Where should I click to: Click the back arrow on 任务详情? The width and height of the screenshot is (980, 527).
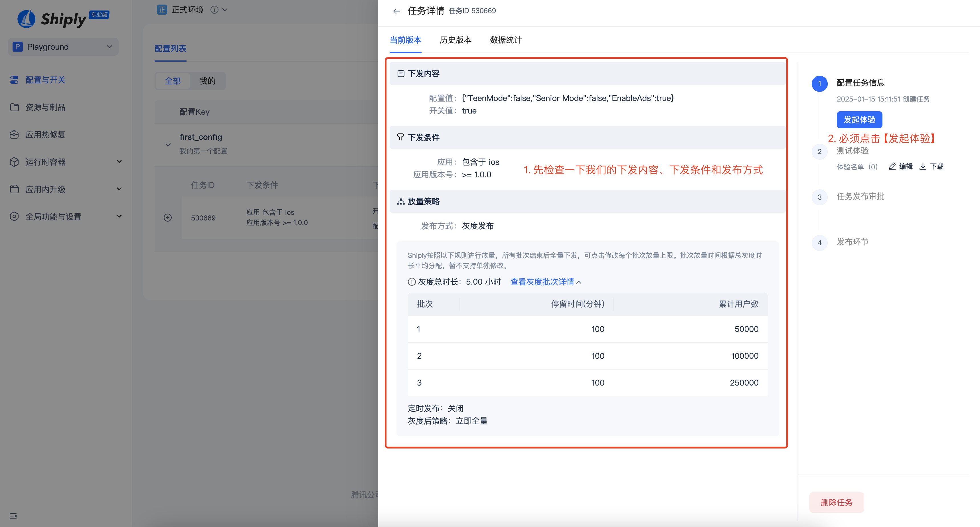[396, 11]
